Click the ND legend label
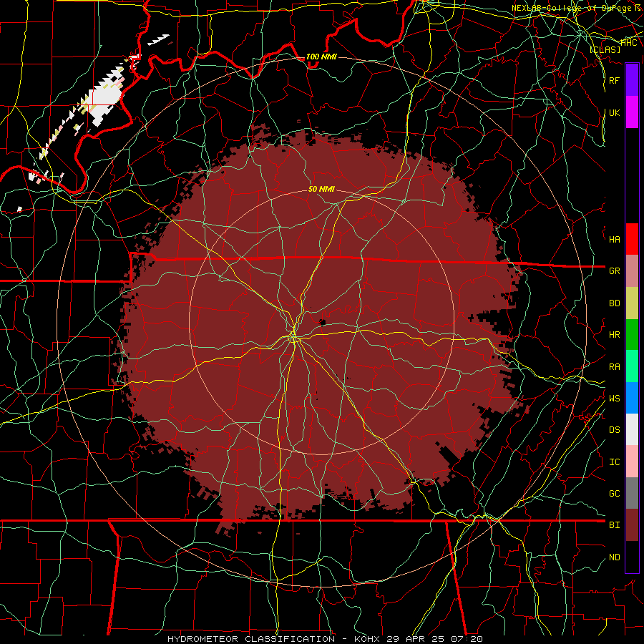 pos(614,557)
